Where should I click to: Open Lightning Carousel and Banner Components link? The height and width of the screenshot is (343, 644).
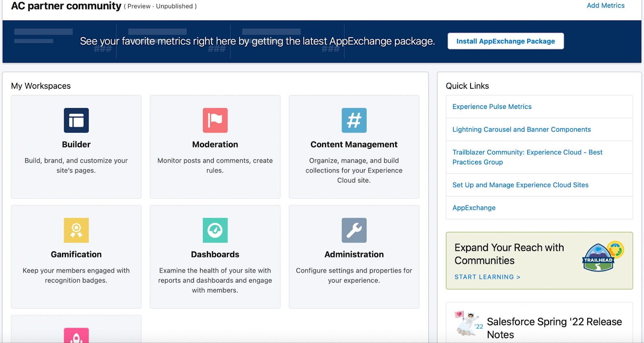coord(522,129)
